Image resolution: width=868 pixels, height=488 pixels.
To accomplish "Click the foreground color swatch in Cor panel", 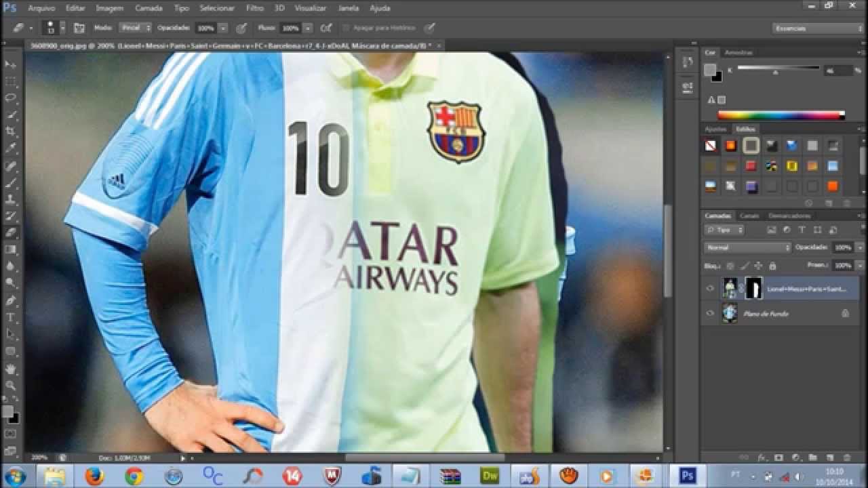I will point(710,70).
